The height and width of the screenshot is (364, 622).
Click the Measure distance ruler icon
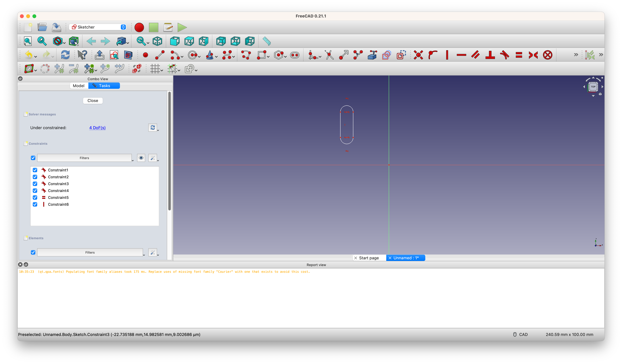(x=267, y=41)
